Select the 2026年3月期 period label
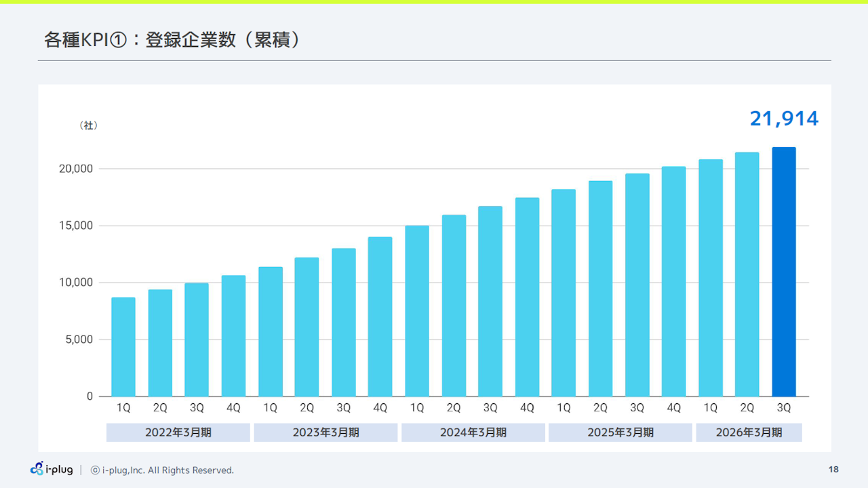868x488 pixels. tap(749, 432)
